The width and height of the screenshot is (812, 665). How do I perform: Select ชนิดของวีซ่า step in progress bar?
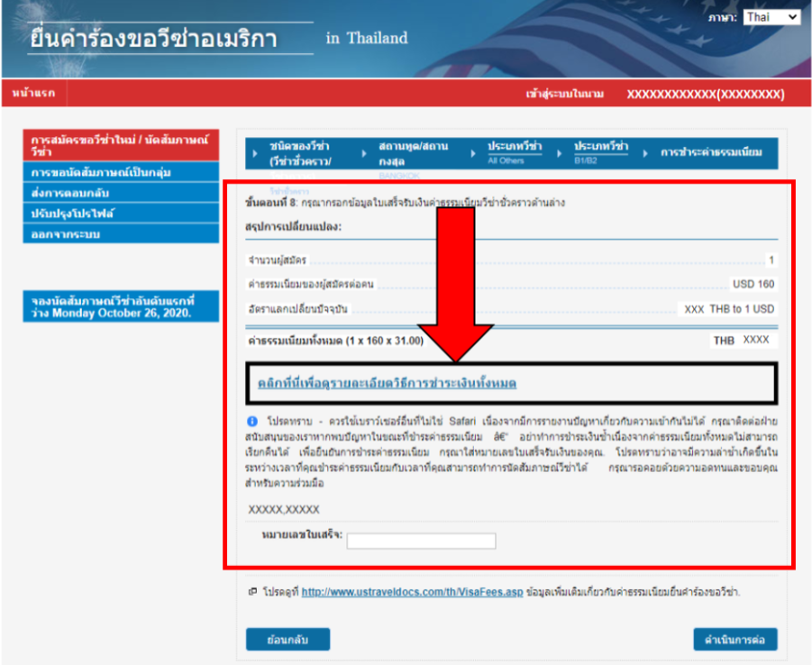coord(300,153)
